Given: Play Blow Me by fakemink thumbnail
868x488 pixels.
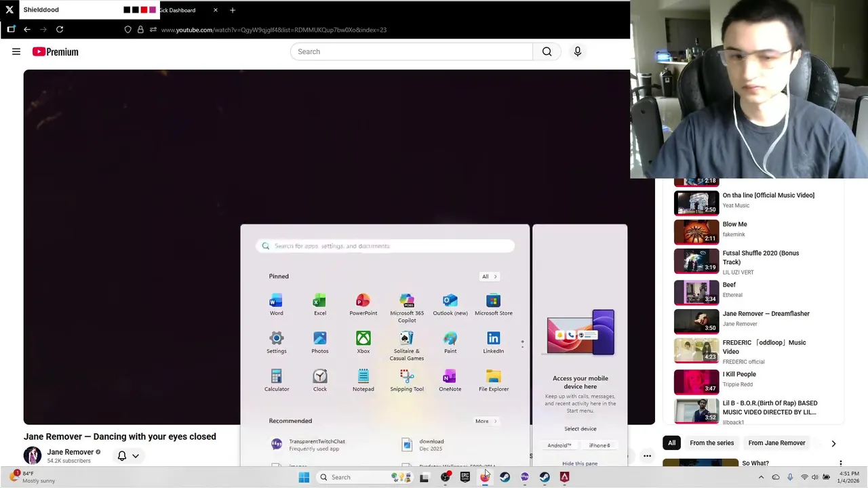Looking at the screenshot, I should tap(696, 232).
